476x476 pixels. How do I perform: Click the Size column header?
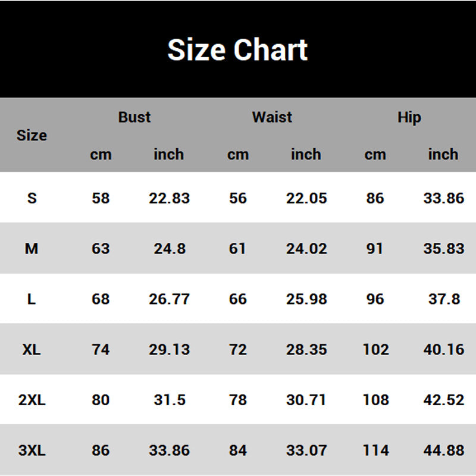tap(32, 136)
